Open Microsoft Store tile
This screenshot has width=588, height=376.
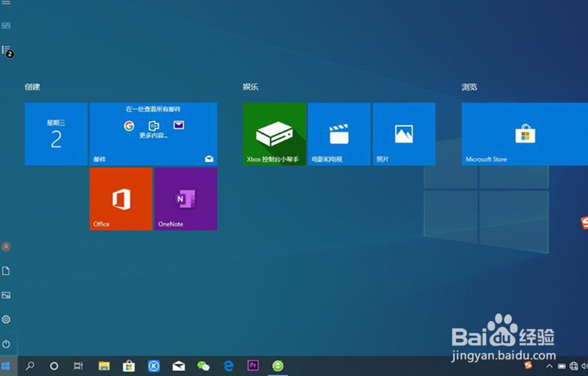point(525,134)
